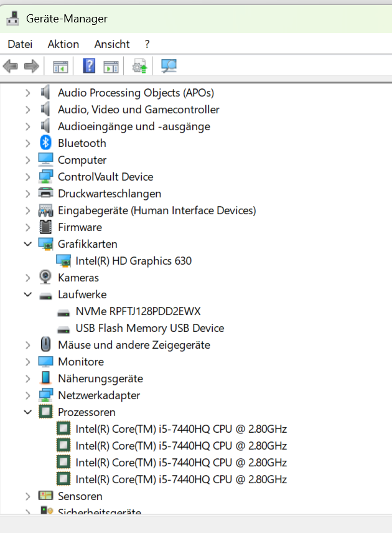Click the Geräte-Manager title bar icon
392x533 pixels.
13,18
